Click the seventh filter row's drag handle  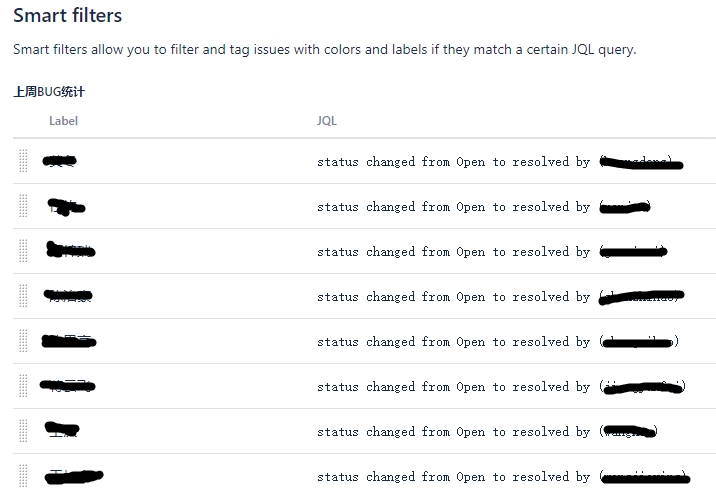tap(23, 431)
